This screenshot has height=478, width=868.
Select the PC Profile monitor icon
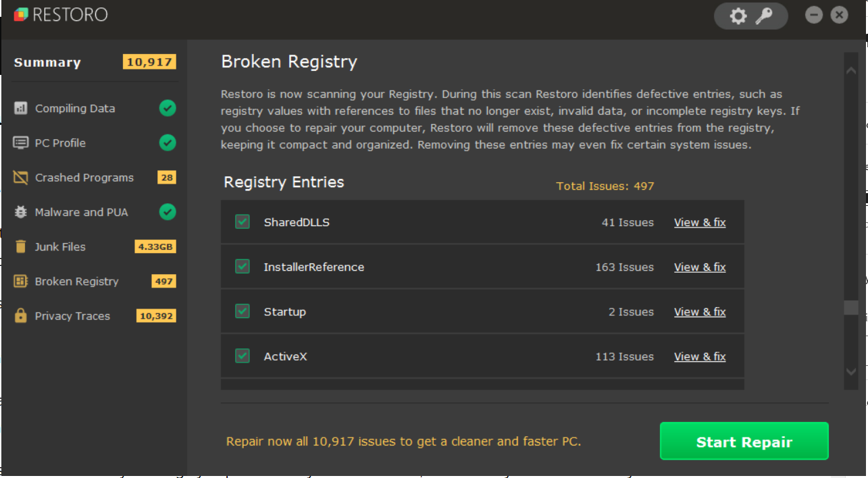(x=21, y=143)
